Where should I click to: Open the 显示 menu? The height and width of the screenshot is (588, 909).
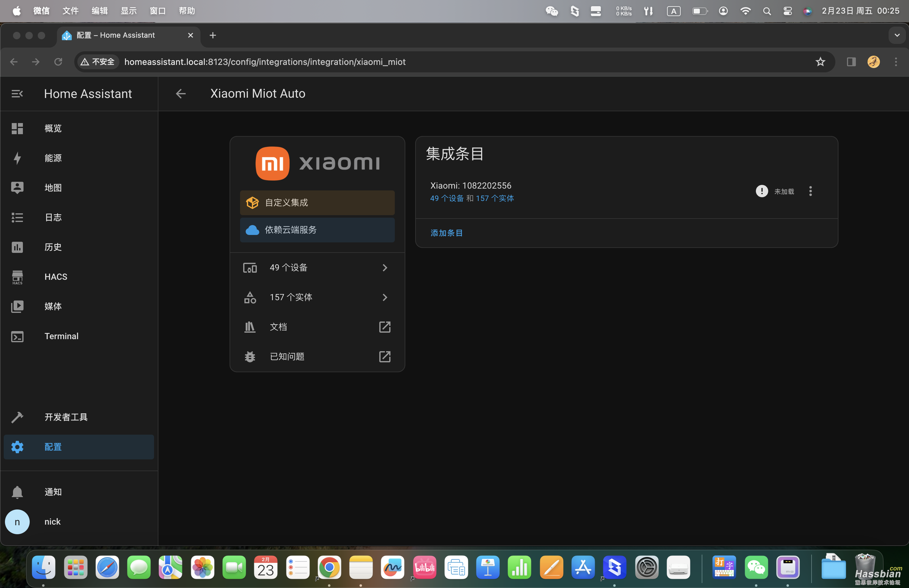[129, 11]
